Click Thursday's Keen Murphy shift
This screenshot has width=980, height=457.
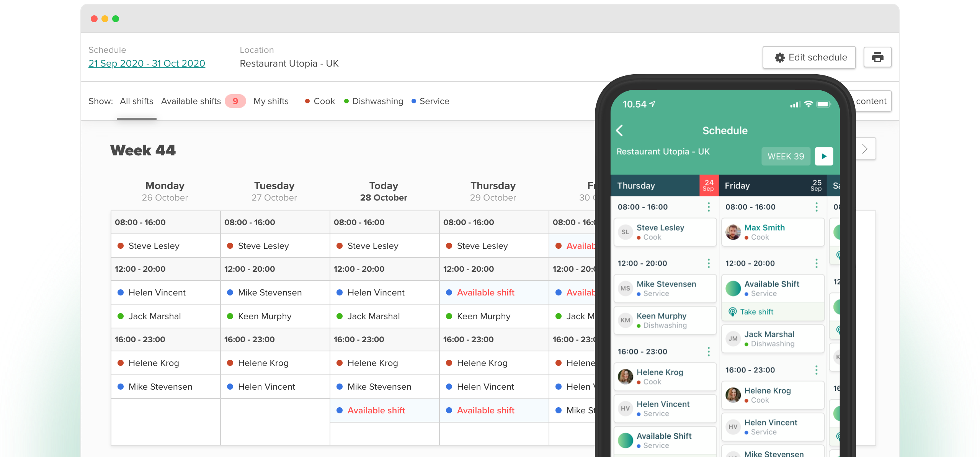(494, 317)
